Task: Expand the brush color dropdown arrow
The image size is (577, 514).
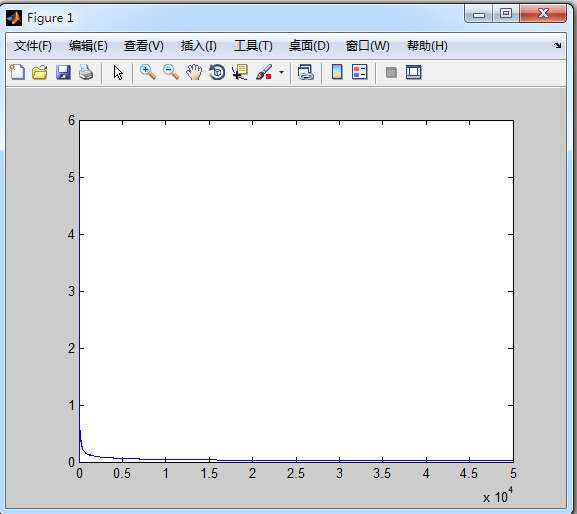Action: [282, 72]
